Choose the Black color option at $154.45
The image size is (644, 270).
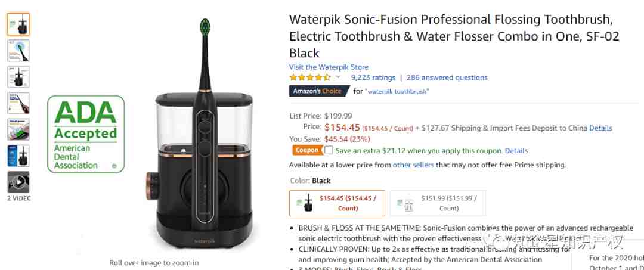(337, 203)
